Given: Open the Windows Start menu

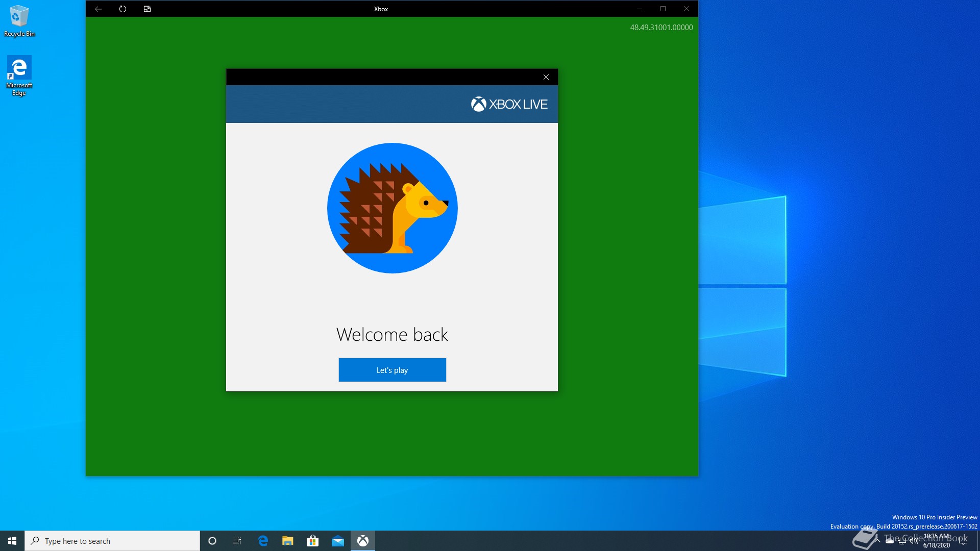Looking at the screenshot, I should (x=12, y=541).
